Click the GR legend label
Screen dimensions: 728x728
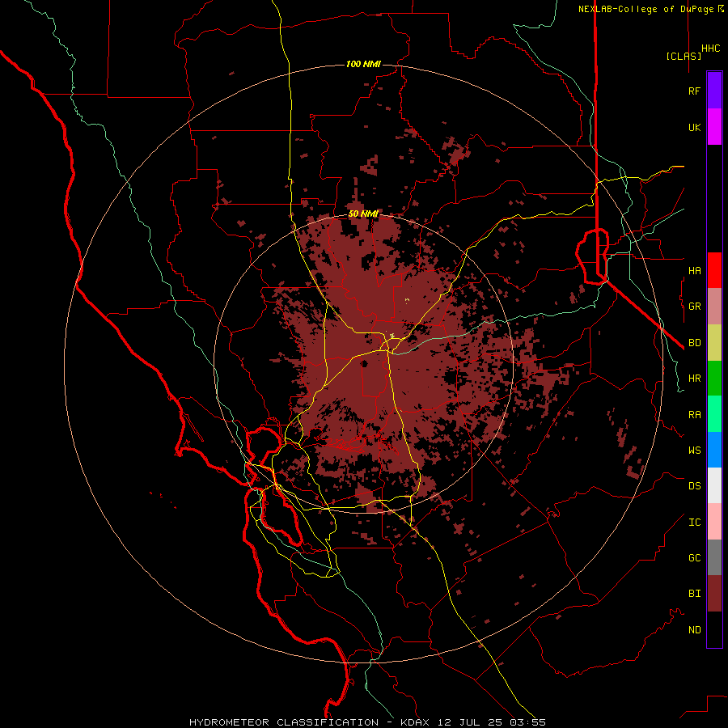[694, 307]
